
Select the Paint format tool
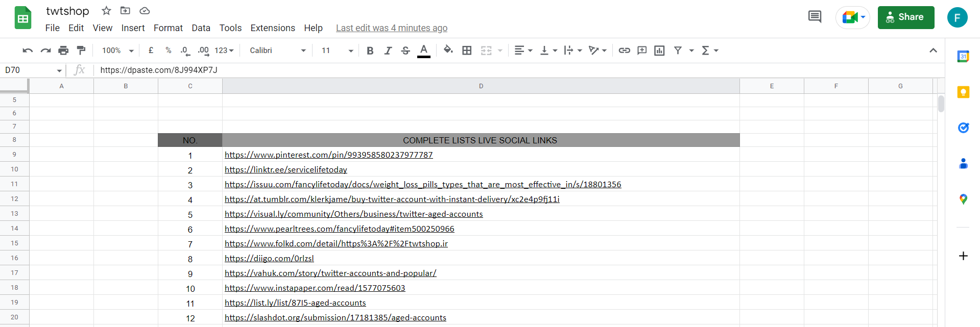pyautogui.click(x=81, y=51)
